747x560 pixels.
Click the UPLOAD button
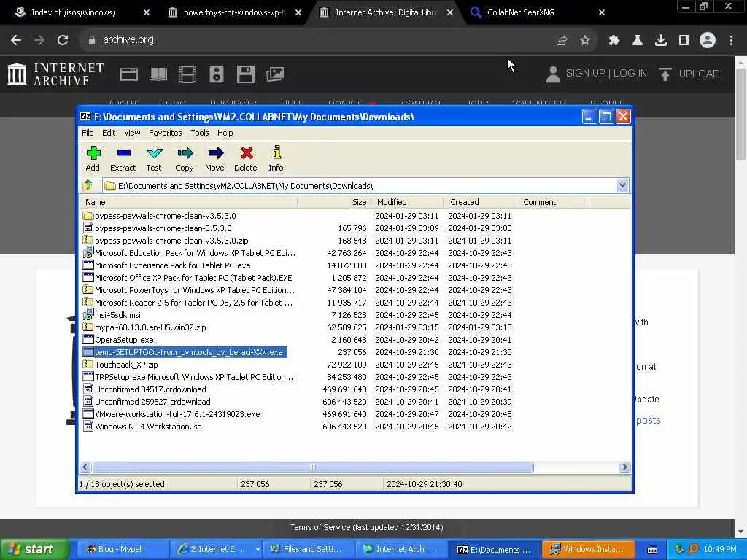[689, 74]
